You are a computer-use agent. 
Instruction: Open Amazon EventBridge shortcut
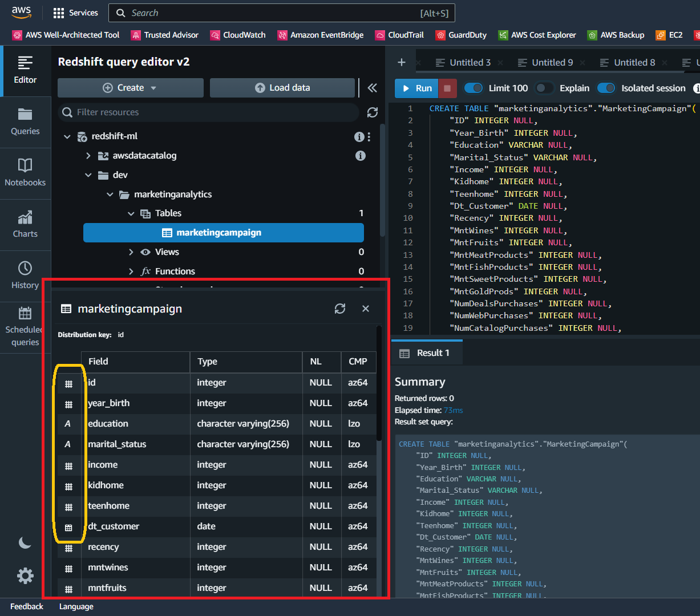321,35
